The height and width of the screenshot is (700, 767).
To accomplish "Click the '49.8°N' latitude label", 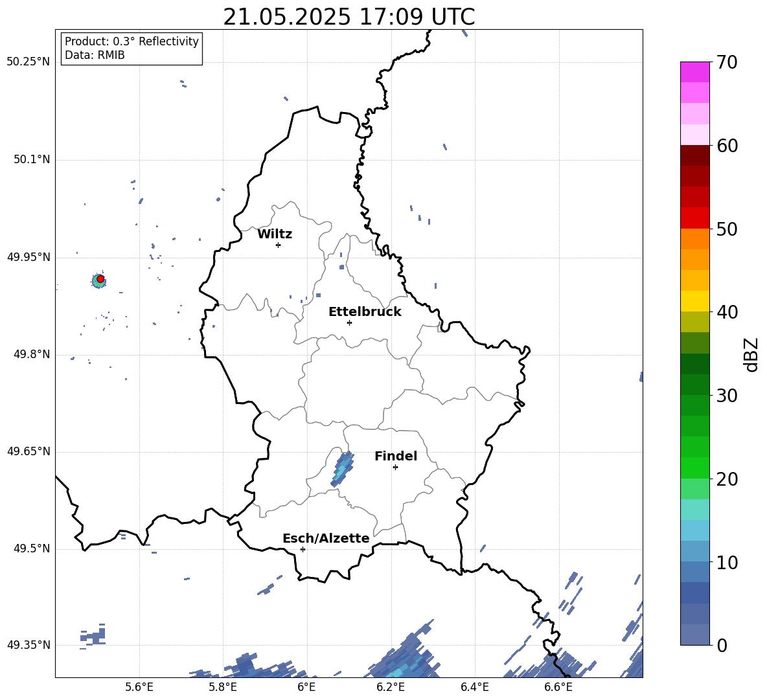I will click(32, 354).
